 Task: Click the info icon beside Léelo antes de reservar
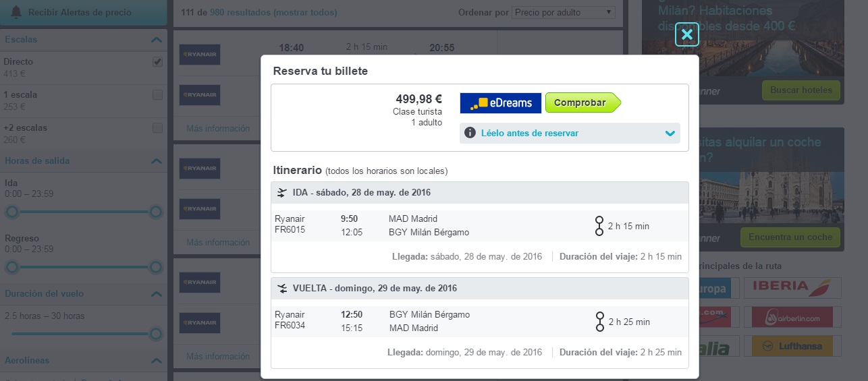[x=470, y=133]
